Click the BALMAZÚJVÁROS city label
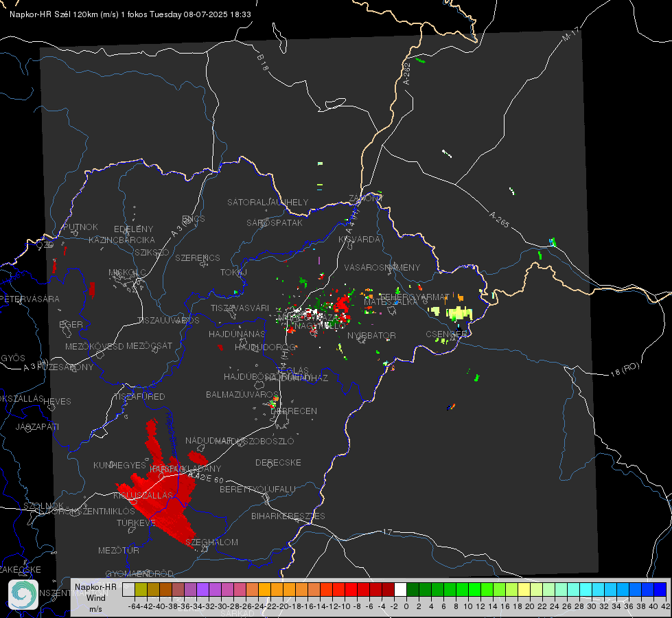The width and height of the screenshot is (672, 618). pyautogui.click(x=242, y=395)
